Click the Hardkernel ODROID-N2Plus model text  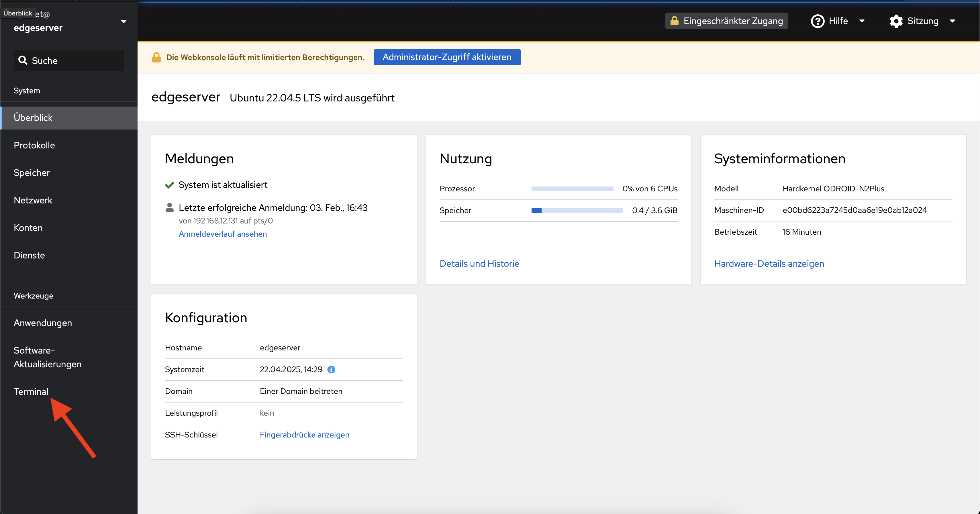coord(833,189)
